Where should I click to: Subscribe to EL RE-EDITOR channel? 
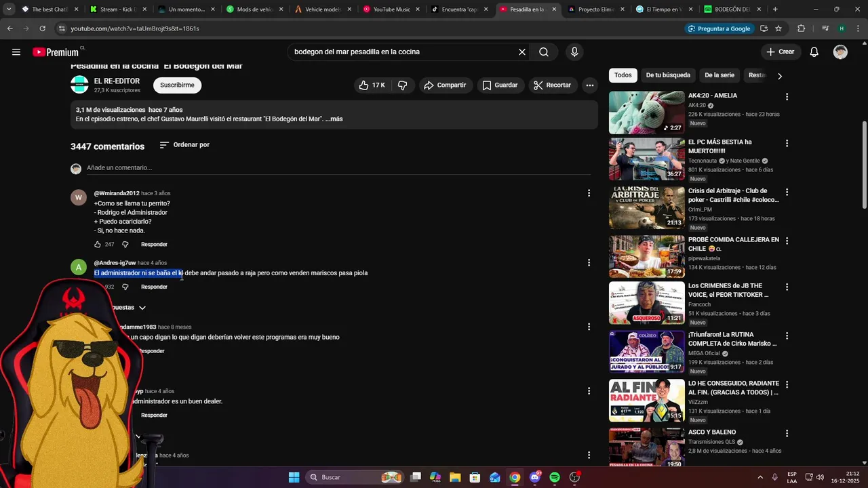[x=177, y=85]
